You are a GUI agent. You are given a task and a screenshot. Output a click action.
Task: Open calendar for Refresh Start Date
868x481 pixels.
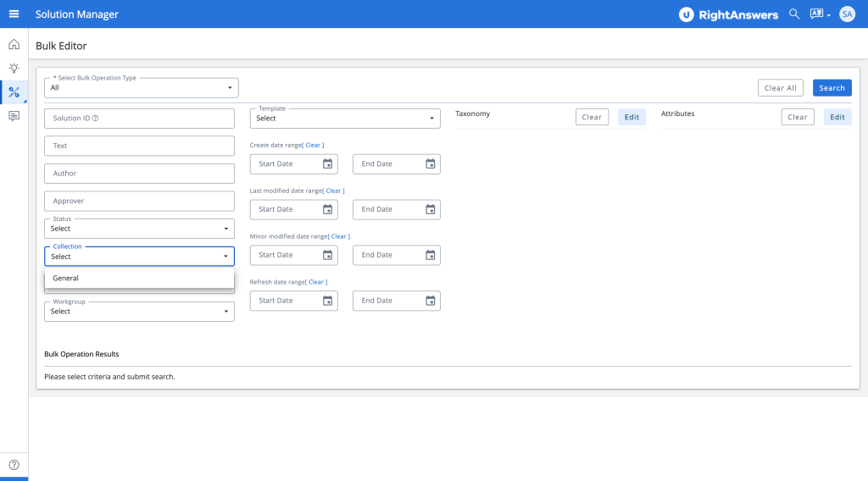(x=328, y=301)
